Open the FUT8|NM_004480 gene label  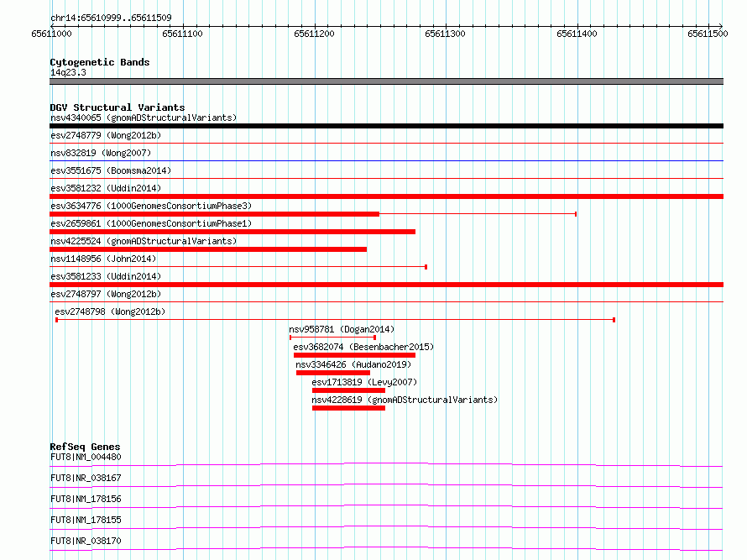(x=86, y=457)
